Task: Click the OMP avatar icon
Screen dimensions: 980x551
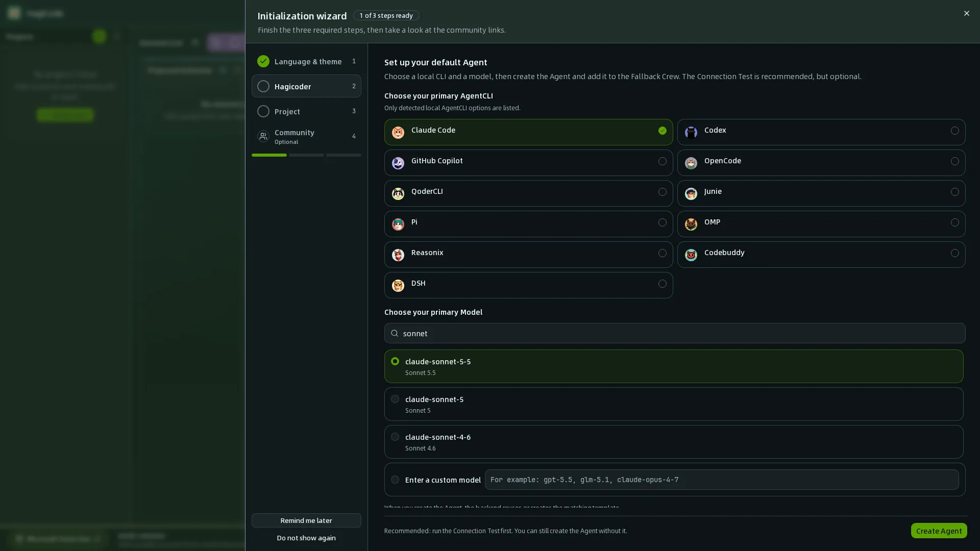Action: click(691, 224)
